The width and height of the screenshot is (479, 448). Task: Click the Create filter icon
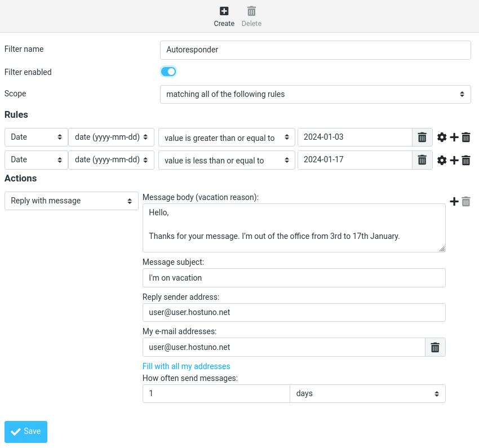224,11
